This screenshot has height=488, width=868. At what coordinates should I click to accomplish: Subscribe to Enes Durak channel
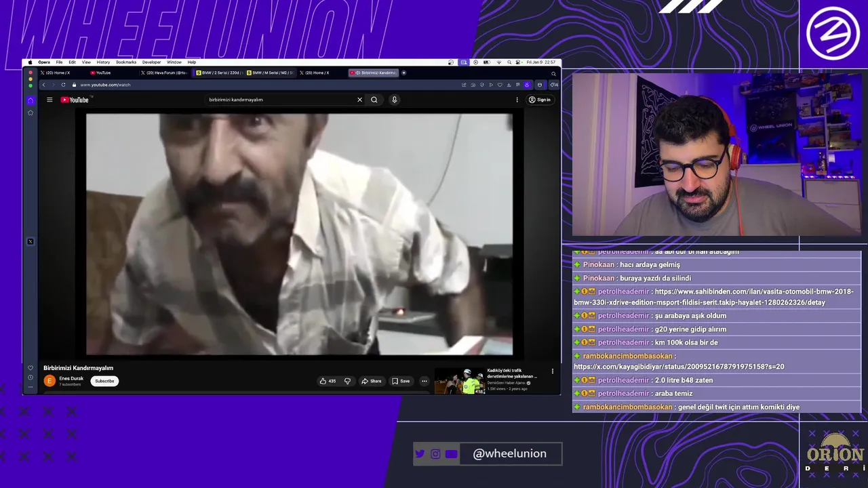[104, 381]
